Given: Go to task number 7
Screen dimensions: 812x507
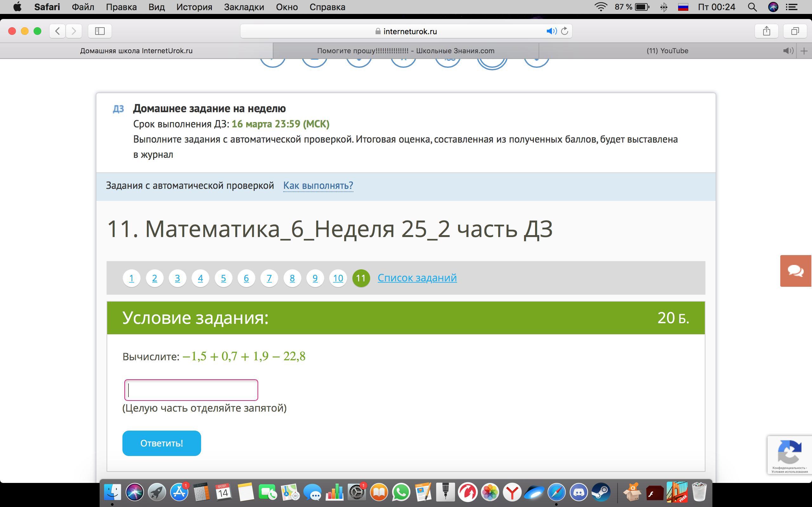Looking at the screenshot, I should pos(269,278).
